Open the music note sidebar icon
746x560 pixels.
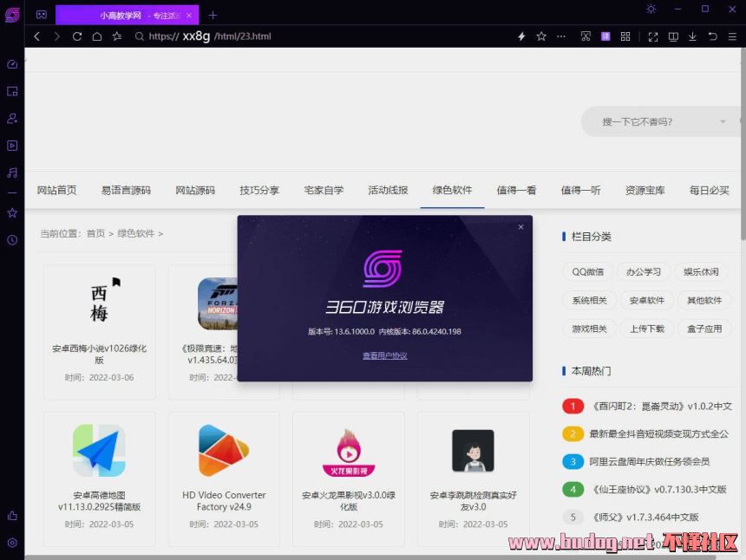click(x=12, y=173)
